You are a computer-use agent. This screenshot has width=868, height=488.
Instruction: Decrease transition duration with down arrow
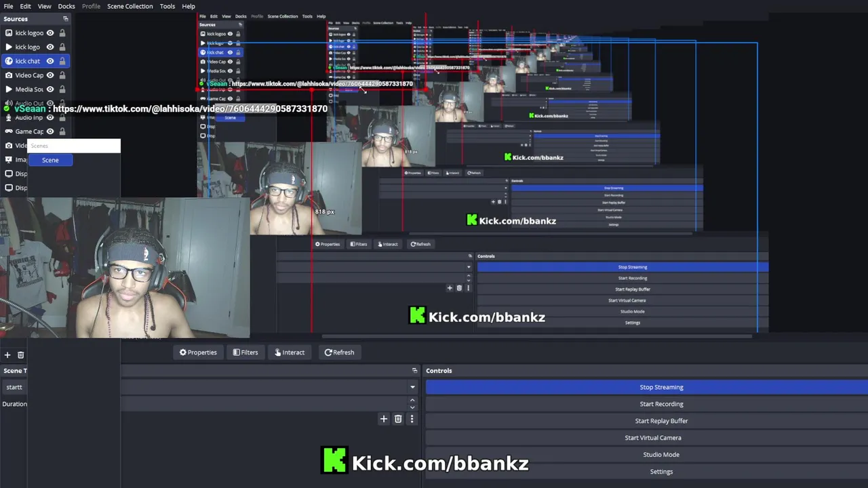pyautogui.click(x=412, y=407)
